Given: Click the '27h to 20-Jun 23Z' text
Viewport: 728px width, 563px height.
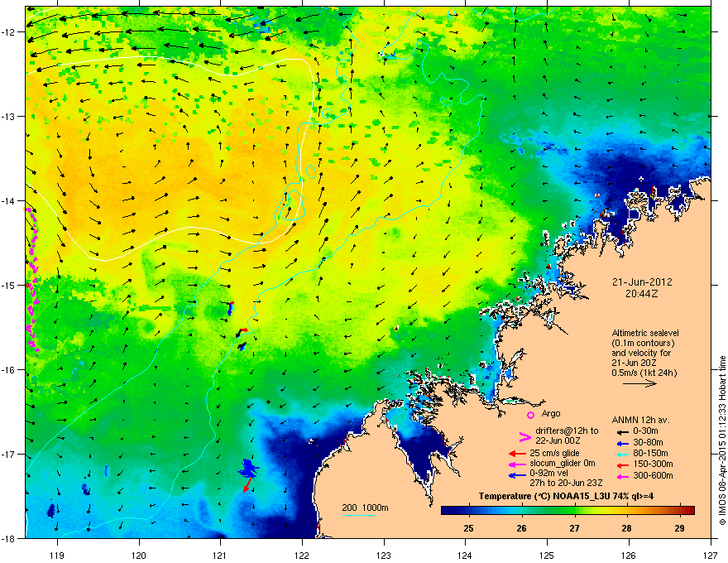Looking at the screenshot, I should click(x=566, y=483).
